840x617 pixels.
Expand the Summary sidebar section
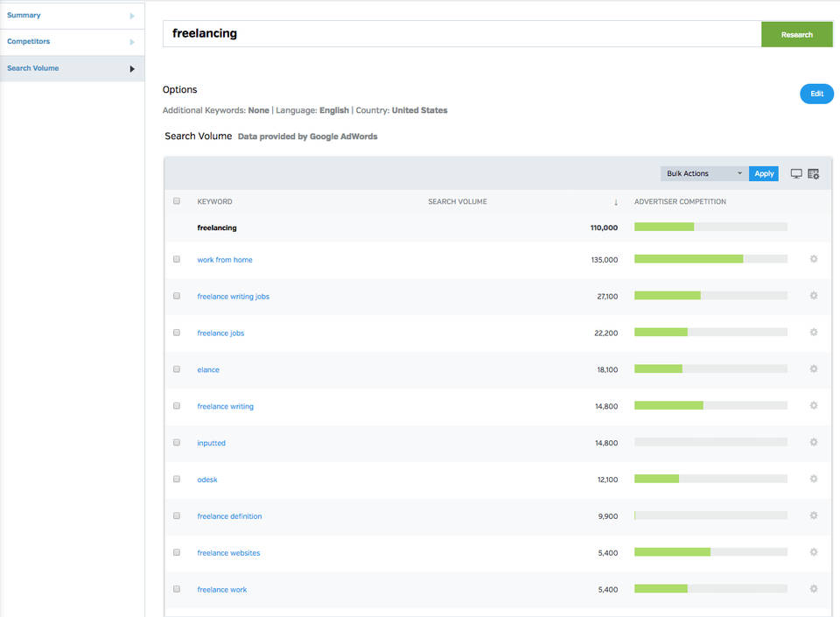click(x=132, y=16)
